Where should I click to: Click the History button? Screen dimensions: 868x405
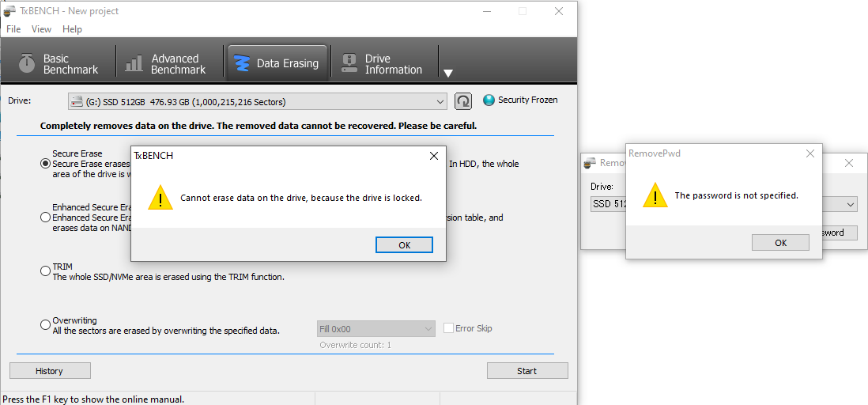(50, 371)
